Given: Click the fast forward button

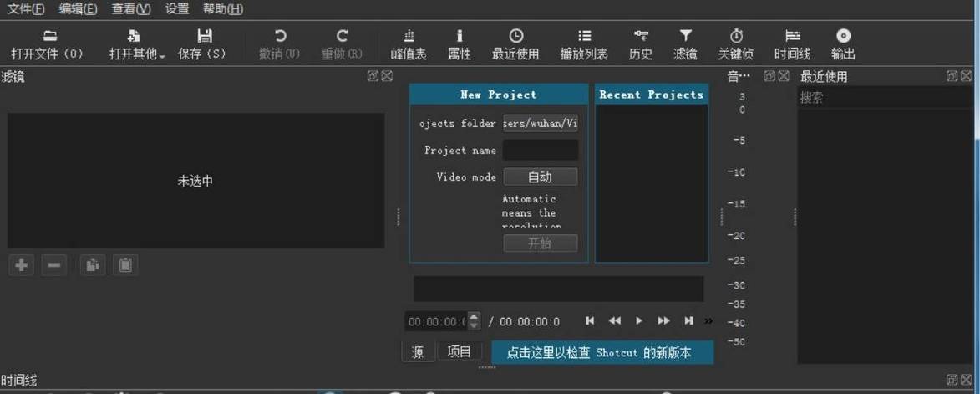Looking at the screenshot, I should tap(663, 321).
